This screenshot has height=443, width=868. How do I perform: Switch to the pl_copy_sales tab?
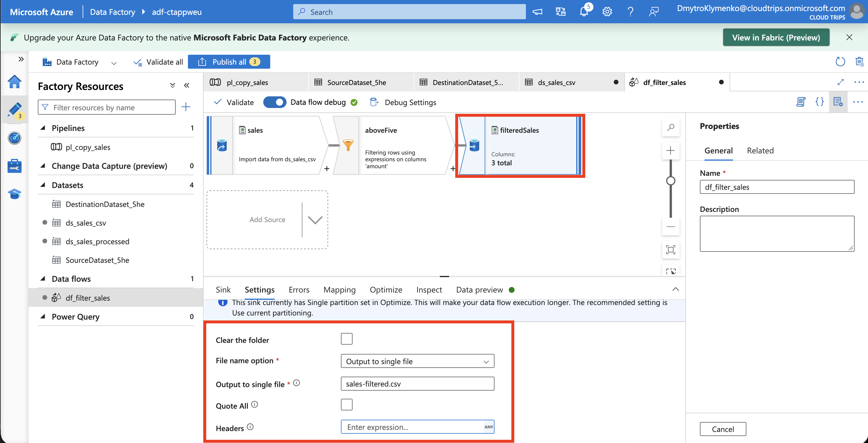[256, 82]
